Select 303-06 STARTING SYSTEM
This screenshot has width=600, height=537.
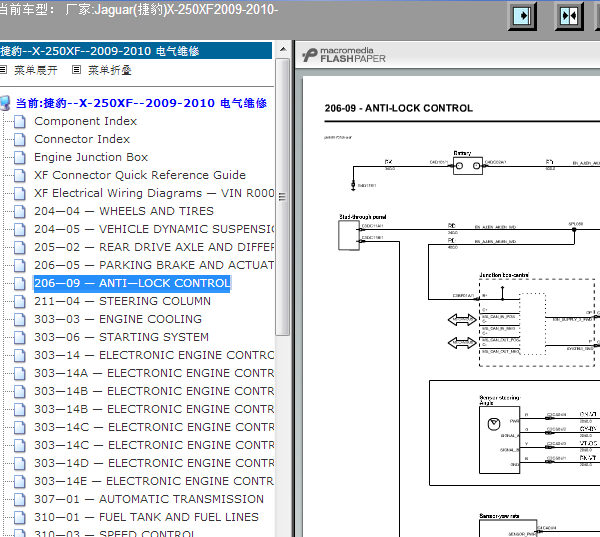[x=121, y=337]
